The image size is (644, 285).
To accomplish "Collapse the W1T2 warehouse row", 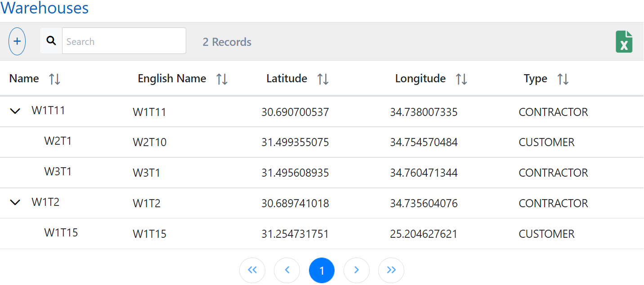I will 15,203.
